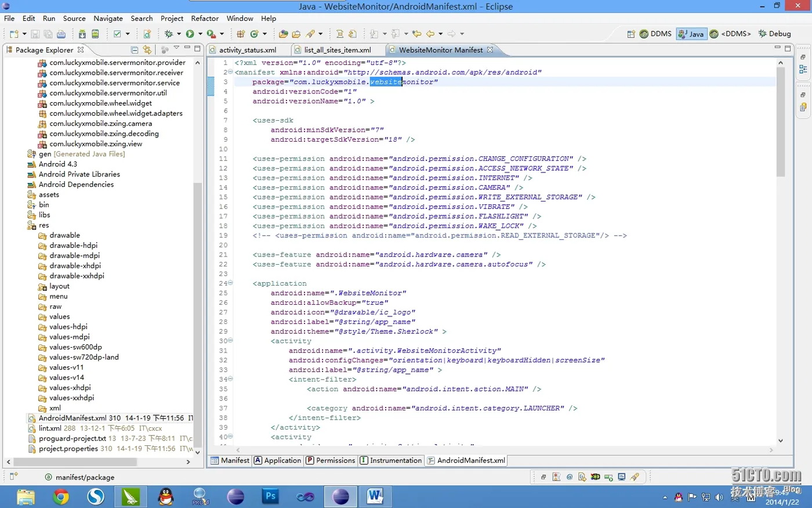812x508 pixels.
Task: Click the Debug bug icon in toolbar
Action: click(x=169, y=34)
